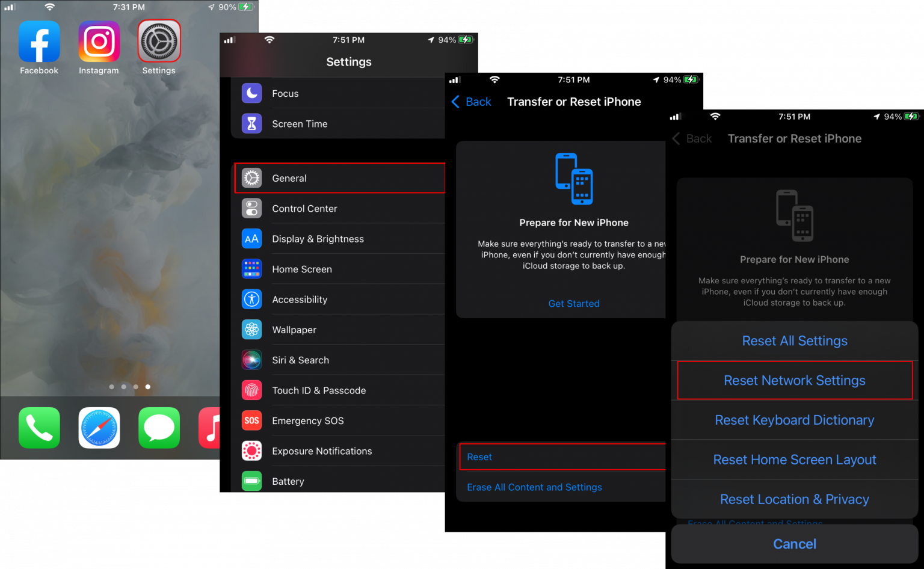Launch the Settings app

click(159, 42)
